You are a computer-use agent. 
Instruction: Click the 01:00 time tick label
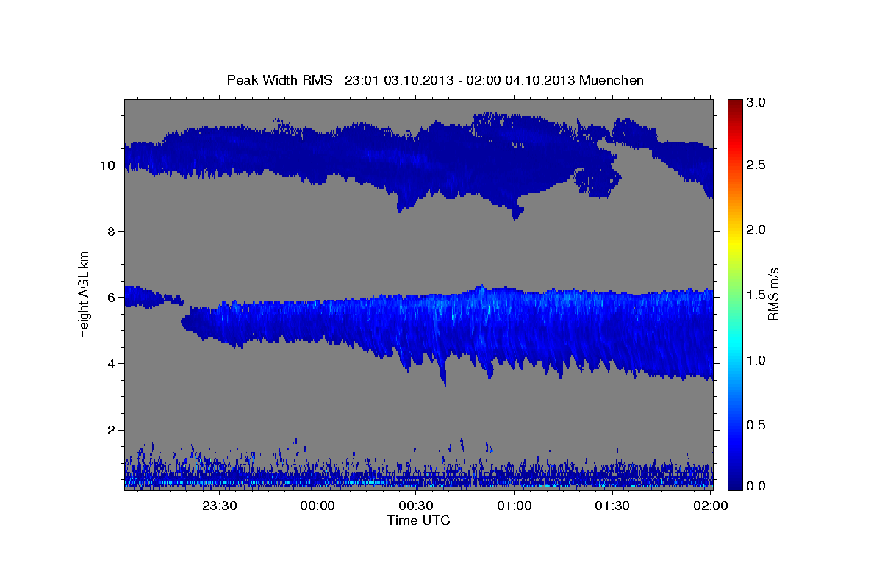(x=514, y=506)
